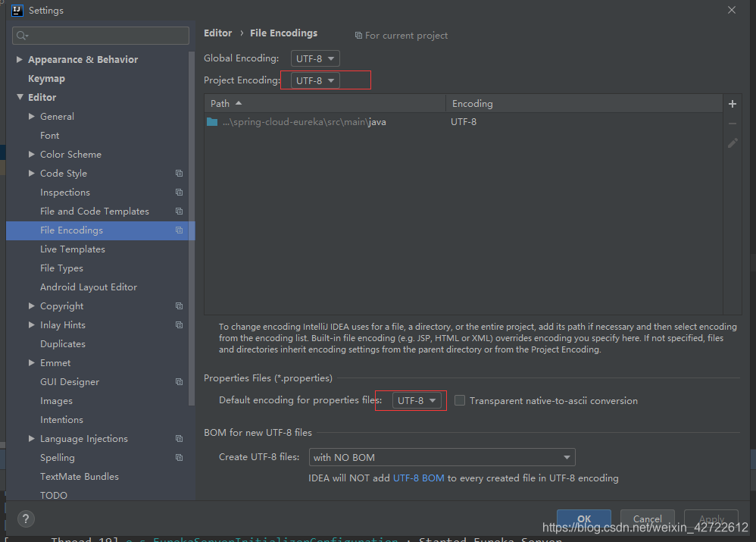Toggle Transparent native-to-ascii conversion
The height and width of the screenshot is (542, 756).
pos(460,399)
